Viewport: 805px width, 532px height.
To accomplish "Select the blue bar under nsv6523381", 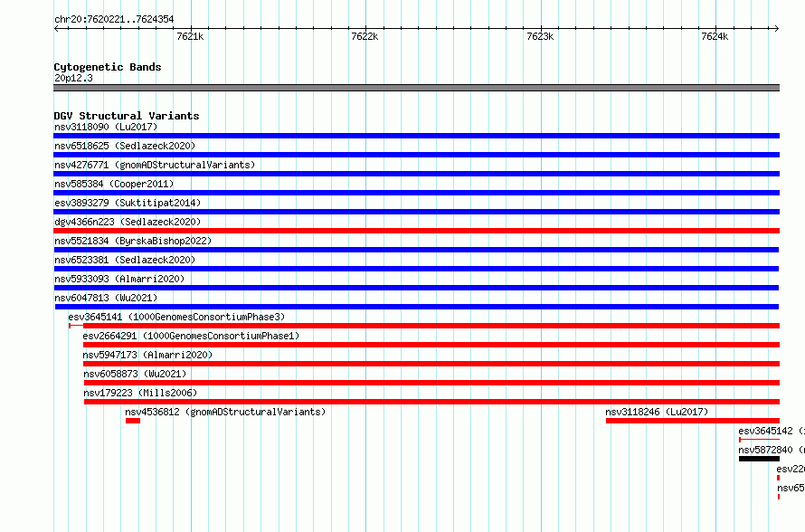I will click(416, 269).
